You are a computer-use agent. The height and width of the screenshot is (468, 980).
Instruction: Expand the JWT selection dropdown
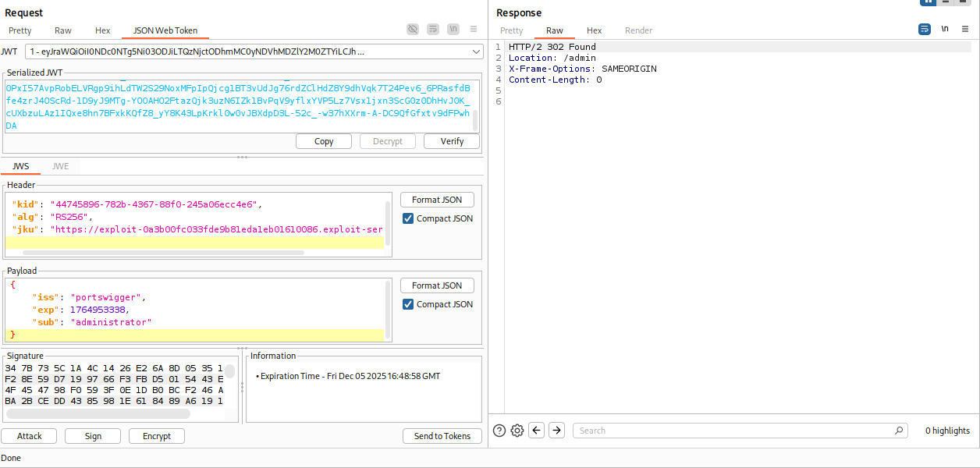point(476,51)
